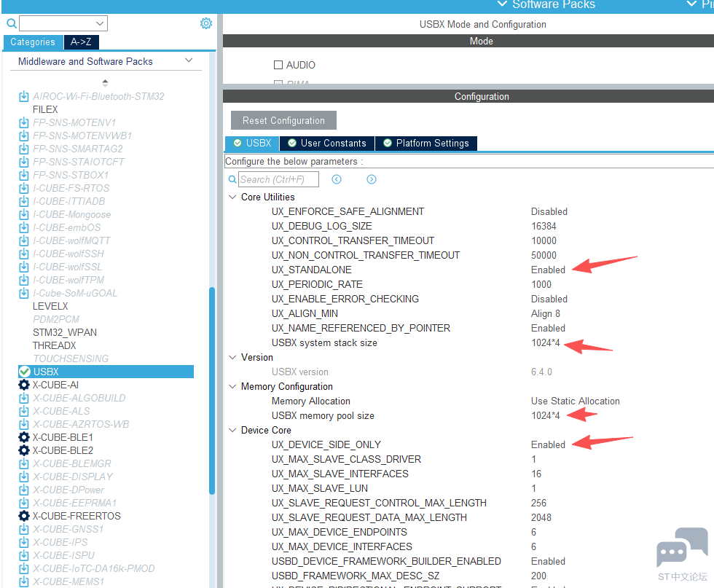The height and width of the screenshot is (588, 714).
Task: Click the parameter search magnifier icon
Action: [232, 179]
